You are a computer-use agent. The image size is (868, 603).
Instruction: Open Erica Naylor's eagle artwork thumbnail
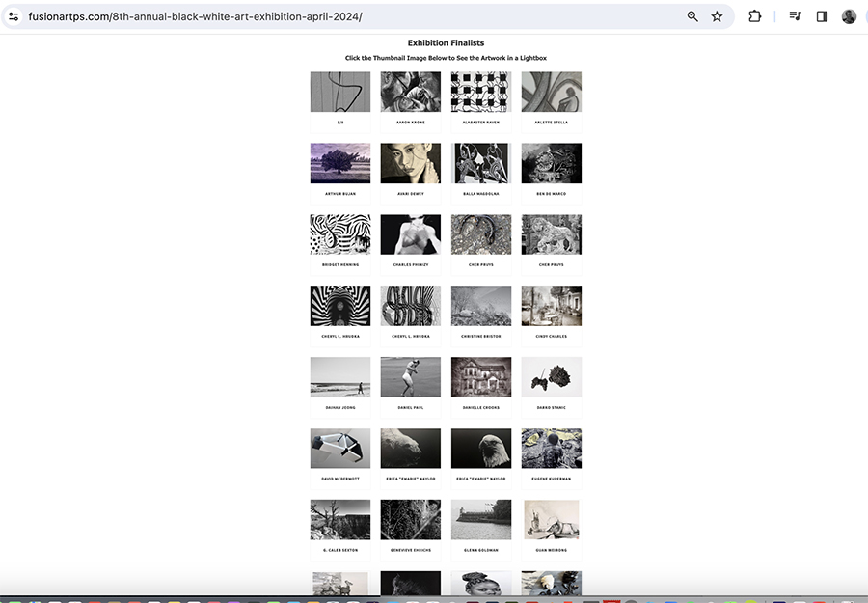pyautogui.click(x=481, y=449)
